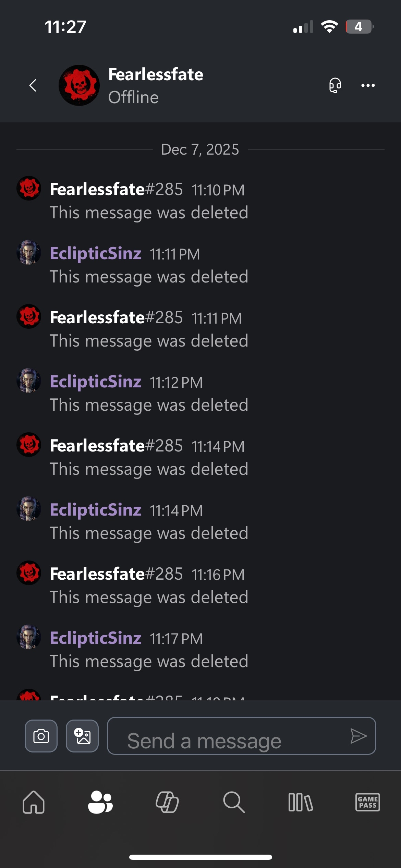Screen dimensions: 401x868
Task: Open the Game Pass tab
Action: click(x=367, y=802)
